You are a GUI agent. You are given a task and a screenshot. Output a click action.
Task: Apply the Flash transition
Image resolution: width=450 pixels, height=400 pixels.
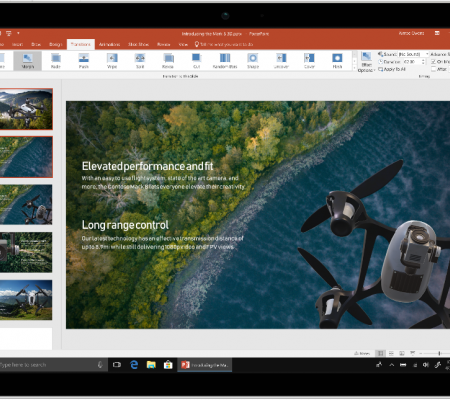point(337,61)
